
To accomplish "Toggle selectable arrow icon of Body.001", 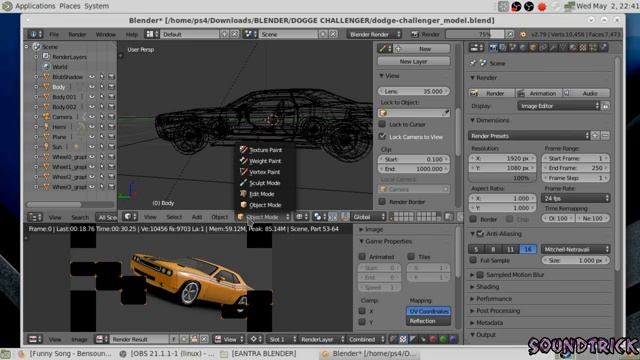I will coord(102,97).
